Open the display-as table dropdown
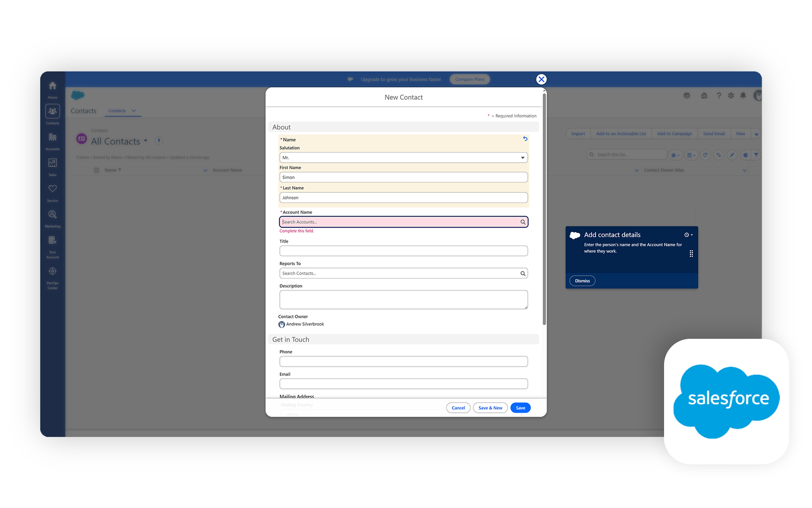 pyautogui.click(x=691, y=155)
